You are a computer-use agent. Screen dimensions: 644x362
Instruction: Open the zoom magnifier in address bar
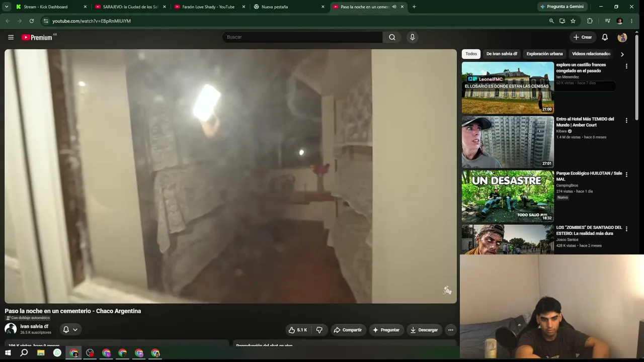click(x=551, y=21)
